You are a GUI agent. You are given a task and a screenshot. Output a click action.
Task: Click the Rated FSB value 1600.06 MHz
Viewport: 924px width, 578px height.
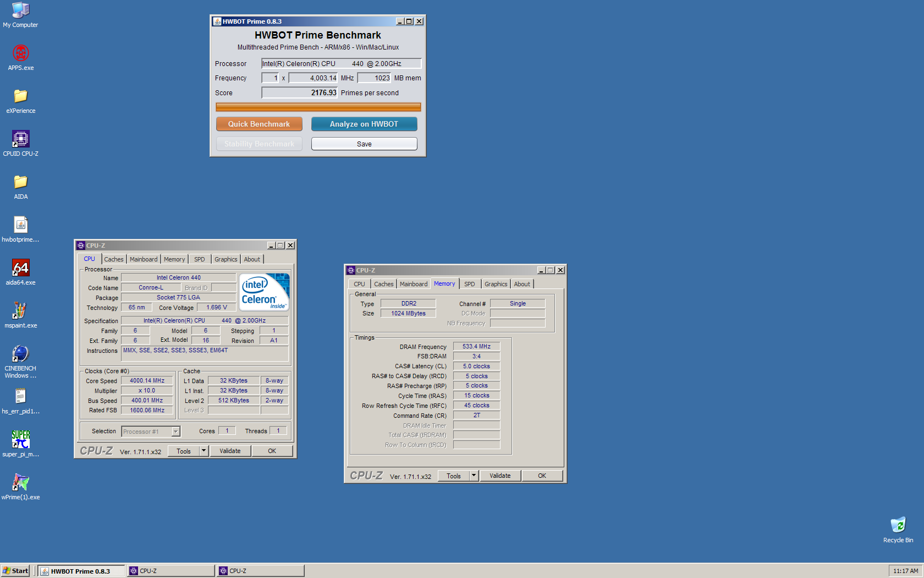coord(147,410)
